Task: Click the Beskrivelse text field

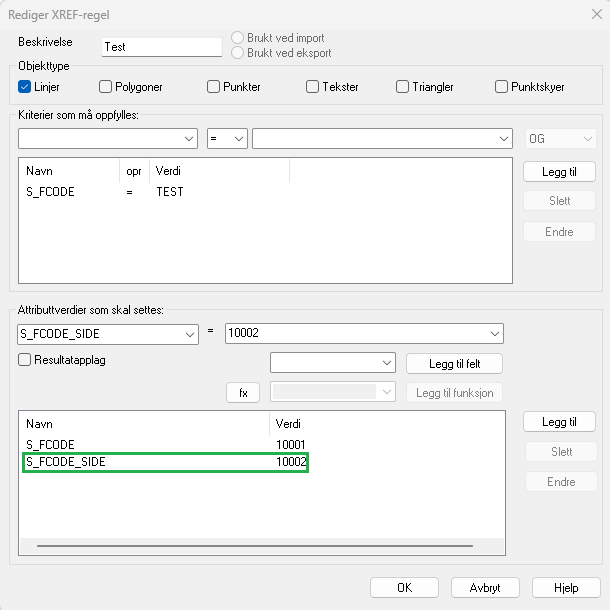Action: click(161, 47)
